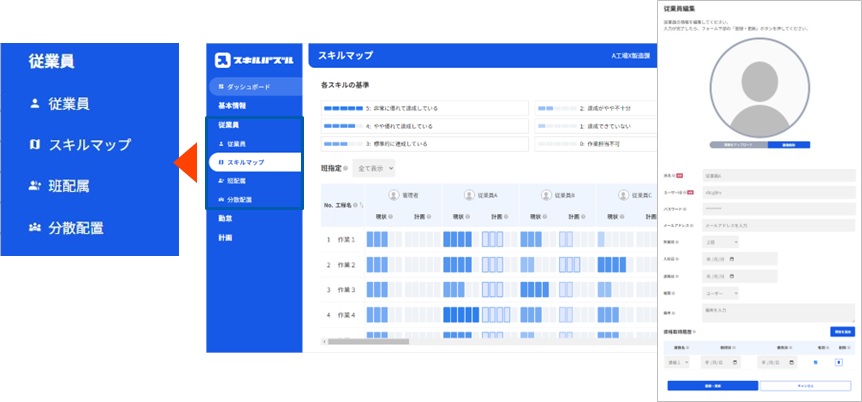Click help icon next to 班指定 label
Viewport: 862px width, 402px height.
(345, 169)
